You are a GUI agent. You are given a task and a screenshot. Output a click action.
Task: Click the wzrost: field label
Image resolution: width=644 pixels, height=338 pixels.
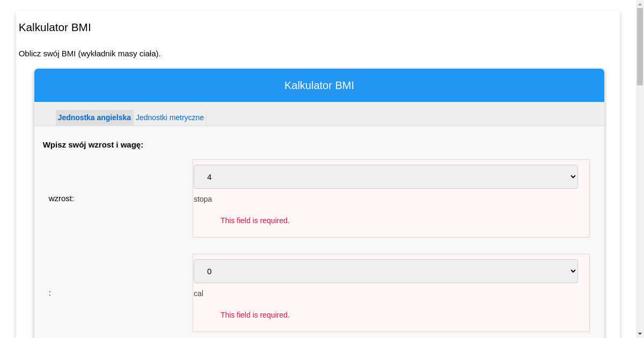pos(61,199)
